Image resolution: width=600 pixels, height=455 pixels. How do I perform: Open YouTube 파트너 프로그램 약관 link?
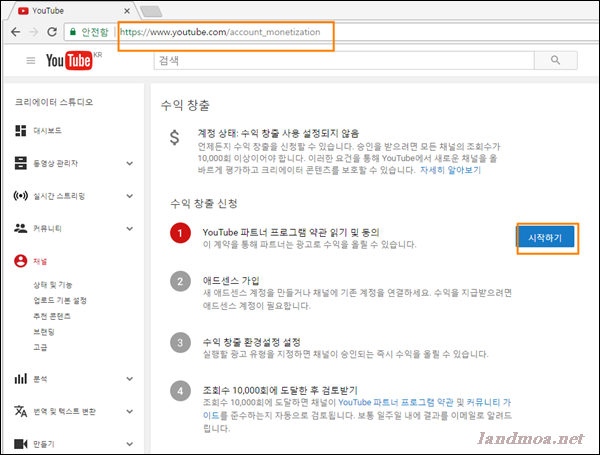pyautogui.click(x=396, y=403)
